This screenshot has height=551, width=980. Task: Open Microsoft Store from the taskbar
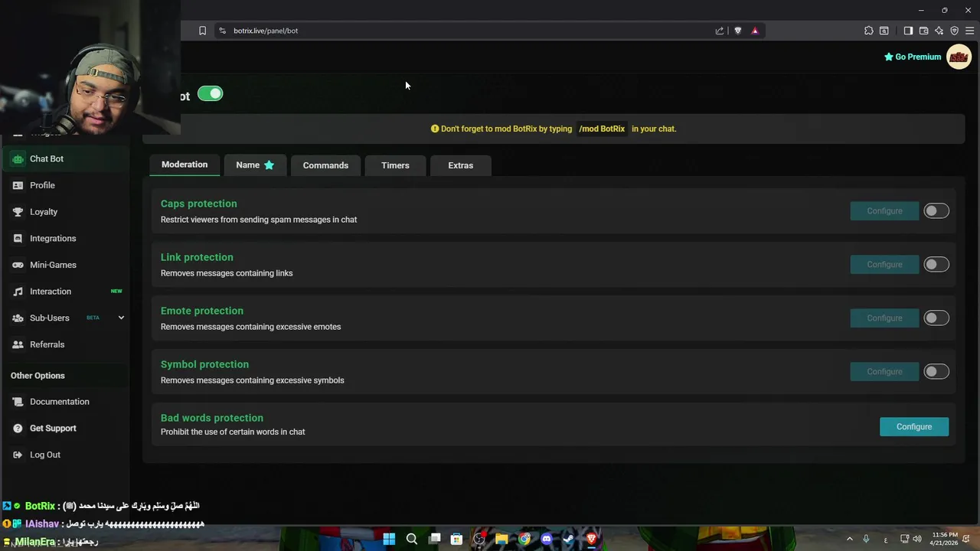[x=456, y=539]
